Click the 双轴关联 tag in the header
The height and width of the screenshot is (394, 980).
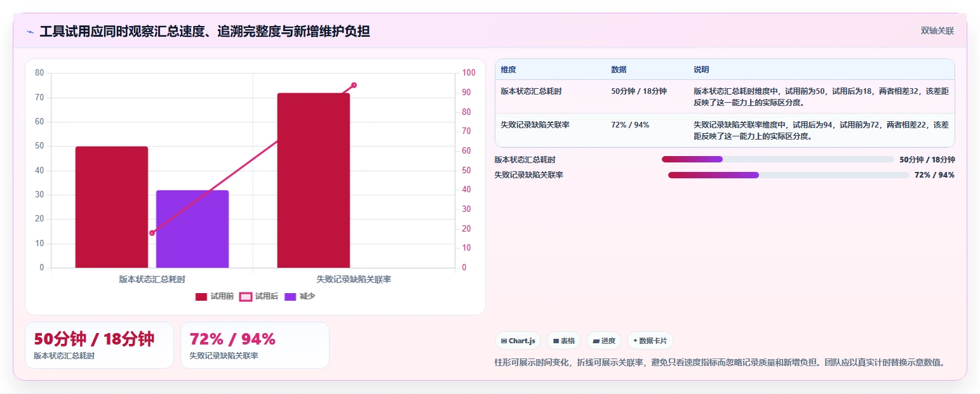point(937,30)
